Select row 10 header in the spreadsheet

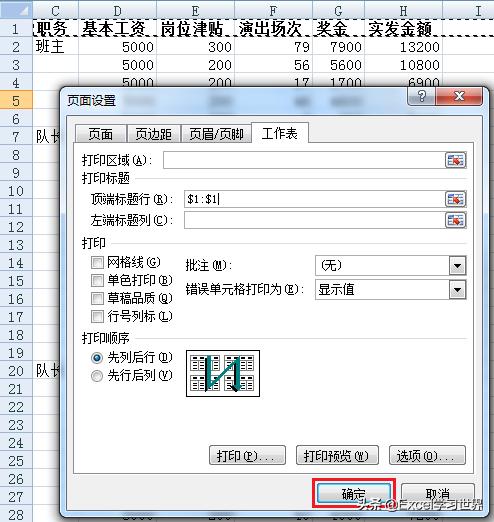tap(16, 191)
